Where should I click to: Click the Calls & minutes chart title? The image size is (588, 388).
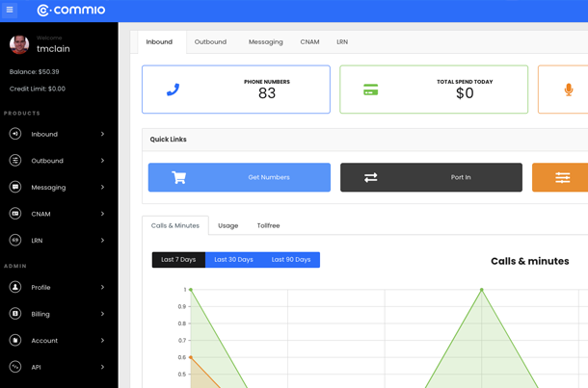[530, 261]
